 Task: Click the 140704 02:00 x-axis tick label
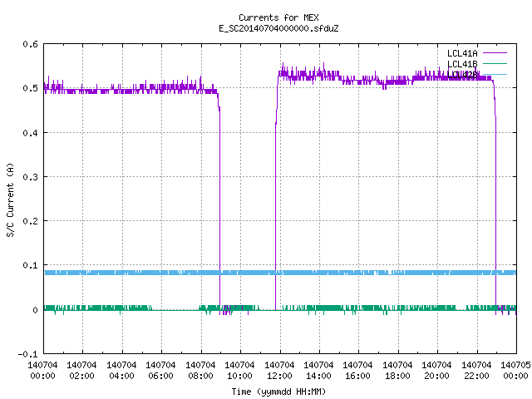point(81,370)
